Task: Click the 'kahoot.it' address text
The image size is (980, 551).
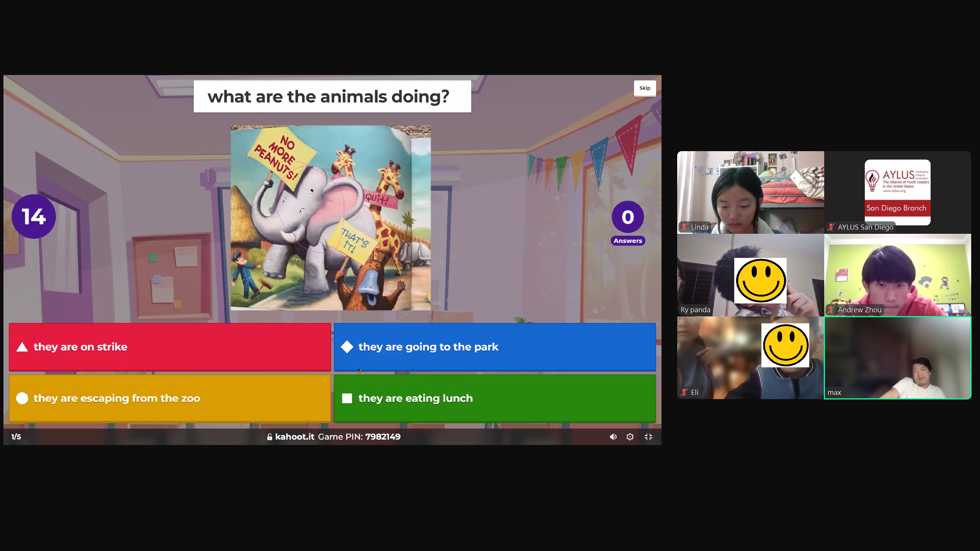Action: coord(294,437)
